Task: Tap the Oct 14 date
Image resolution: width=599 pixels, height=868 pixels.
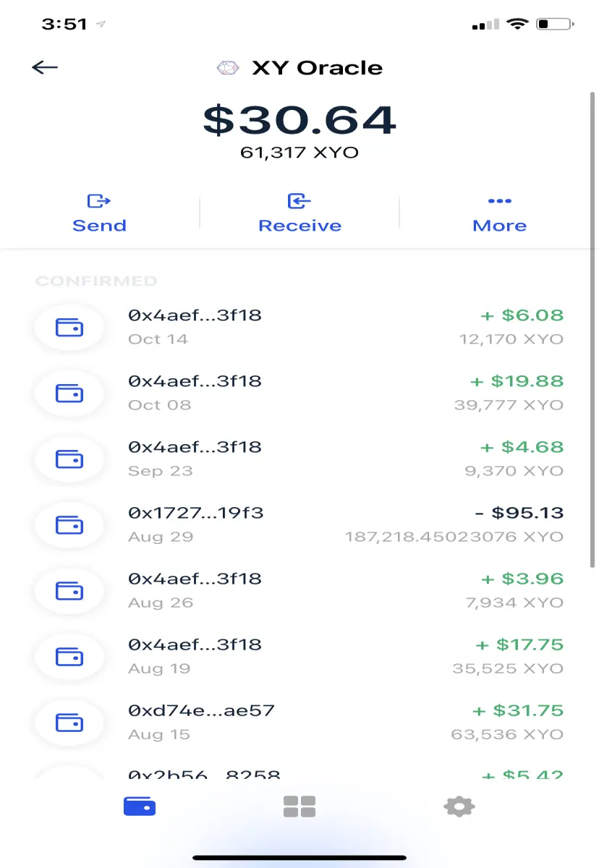Action: 158,339
